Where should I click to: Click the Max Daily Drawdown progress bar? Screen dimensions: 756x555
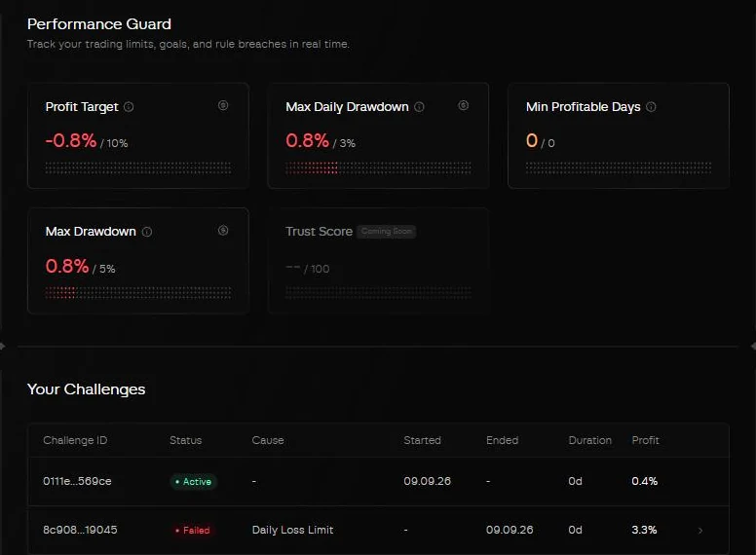(378, 168)
